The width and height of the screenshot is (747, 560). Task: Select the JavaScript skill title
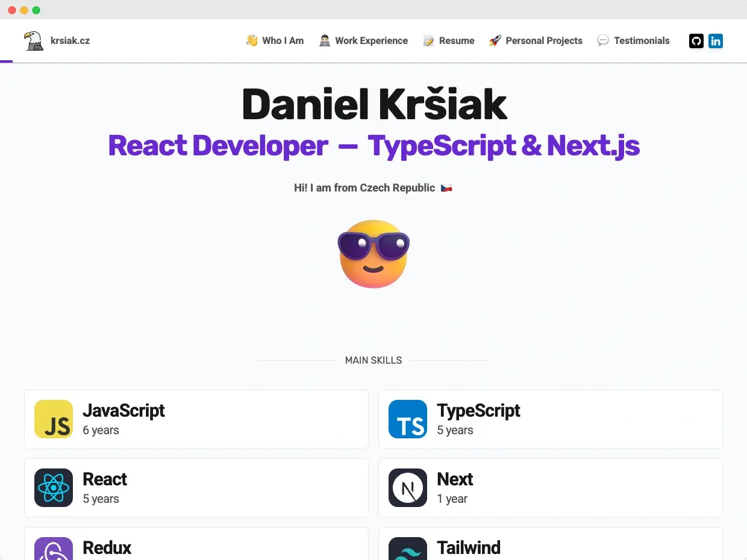pos(123,411)
